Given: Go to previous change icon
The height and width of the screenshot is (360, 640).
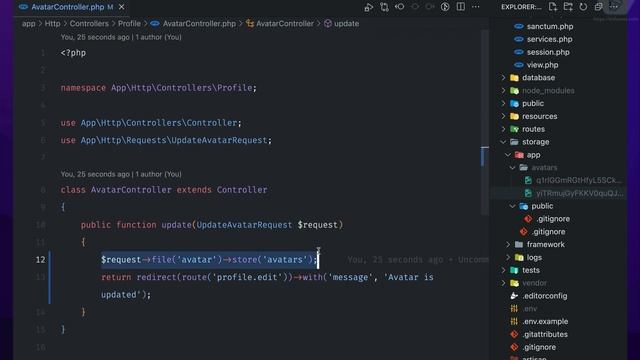Looking at the screenshot, I should point(400,7).
